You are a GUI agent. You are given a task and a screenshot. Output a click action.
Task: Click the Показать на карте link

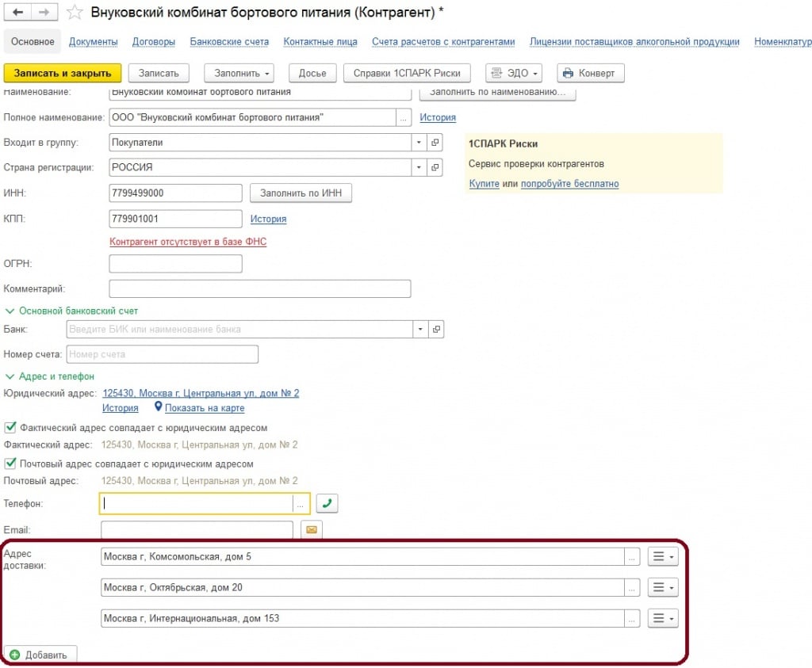pyautogui.click(x=204, y=408)
